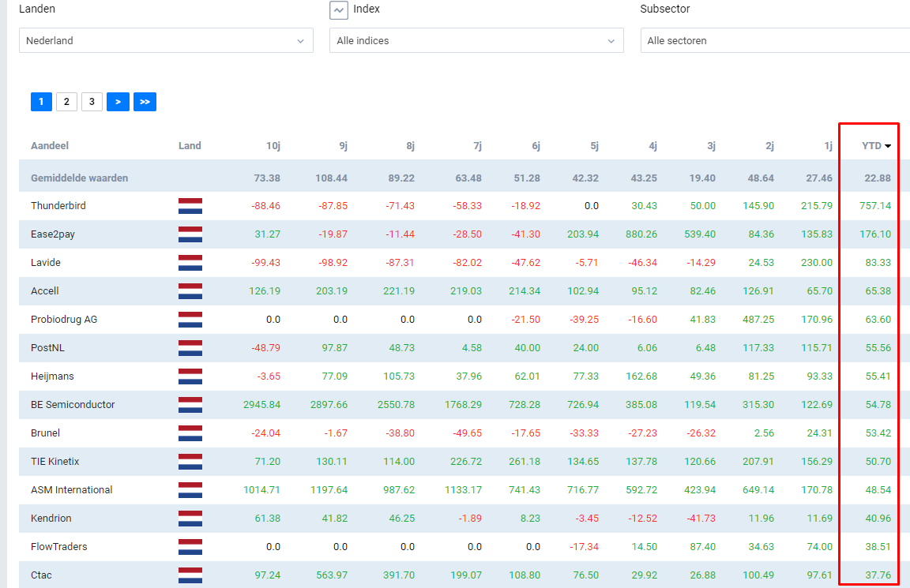Click Probiodrug AG 2j value 487.25

(x=758, y=320)
